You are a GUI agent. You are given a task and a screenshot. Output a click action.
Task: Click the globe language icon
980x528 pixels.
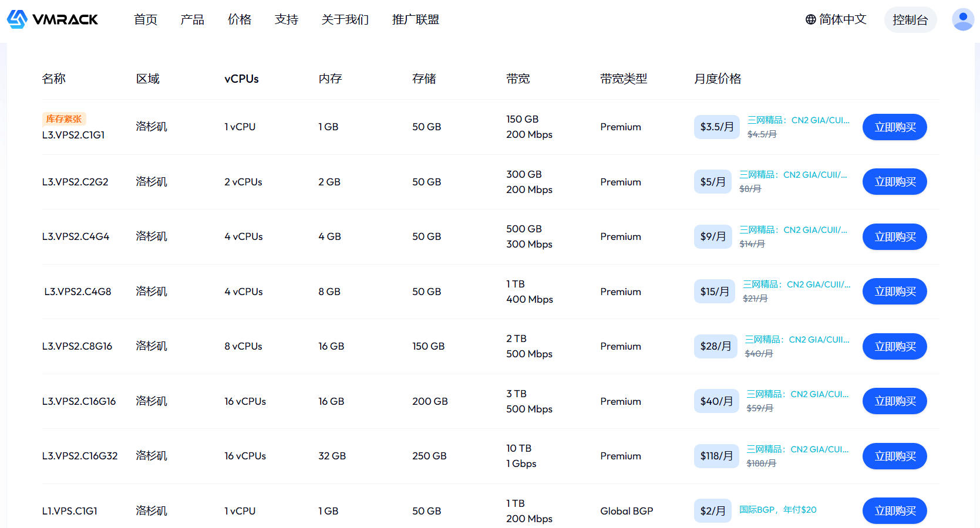click(810, 19)
